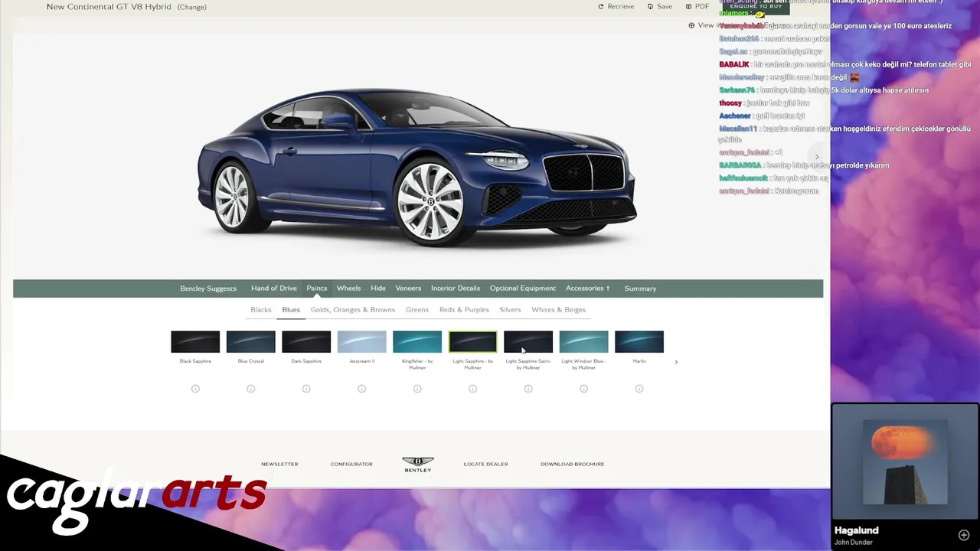Select Light Windsor Blue swatch
The image size is (980, 551).
click(x=584, y=342)
